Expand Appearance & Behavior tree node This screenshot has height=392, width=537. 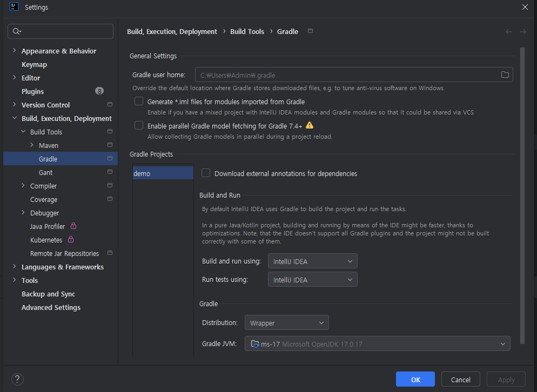15,51
